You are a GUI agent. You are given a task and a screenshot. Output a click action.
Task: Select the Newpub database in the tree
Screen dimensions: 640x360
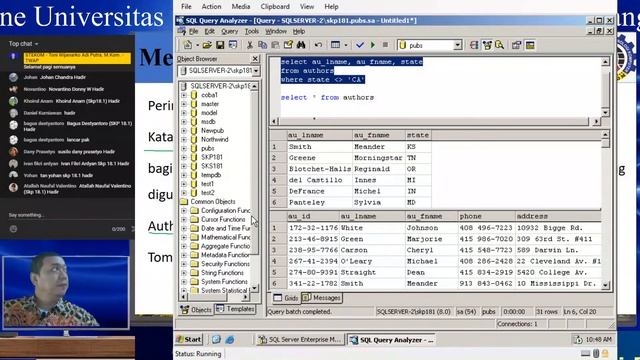212,131
